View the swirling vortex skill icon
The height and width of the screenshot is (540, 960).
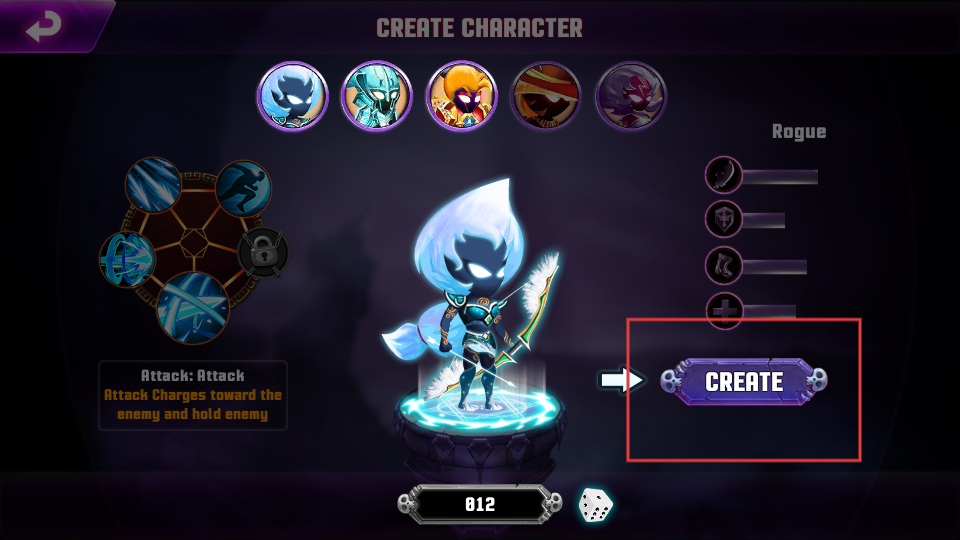click(127, 260)
